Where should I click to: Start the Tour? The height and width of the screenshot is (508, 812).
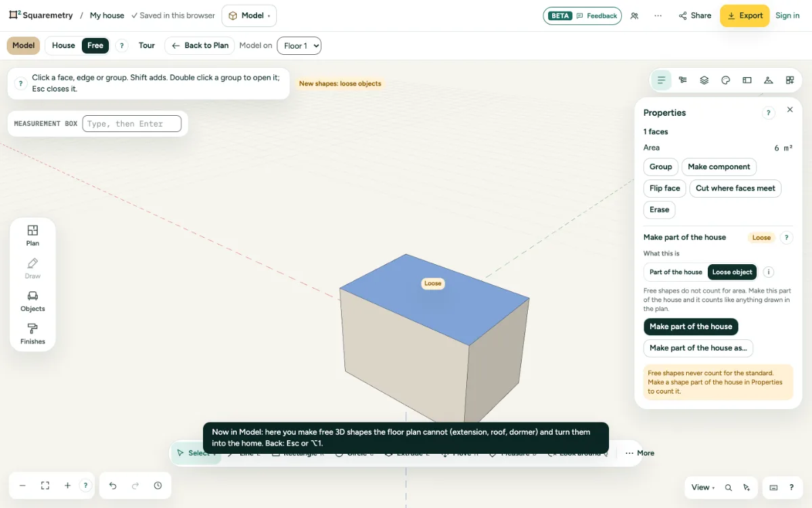(x=147, y=45)
